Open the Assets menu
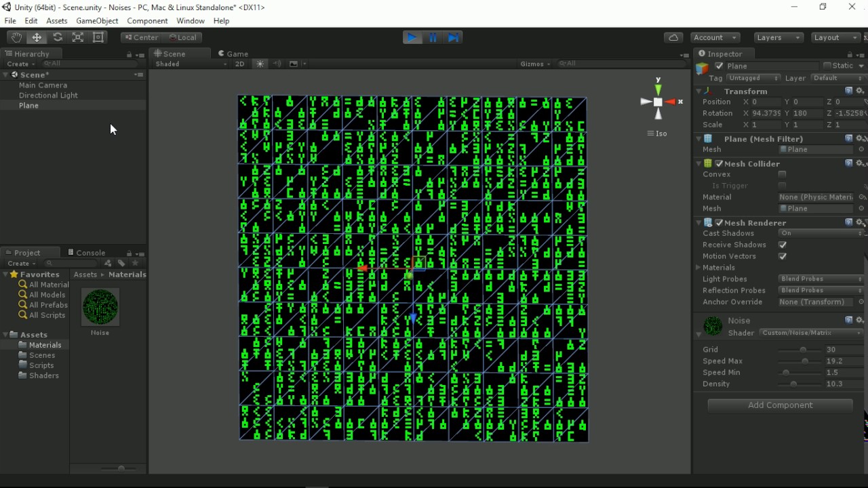 pos(56,21)
